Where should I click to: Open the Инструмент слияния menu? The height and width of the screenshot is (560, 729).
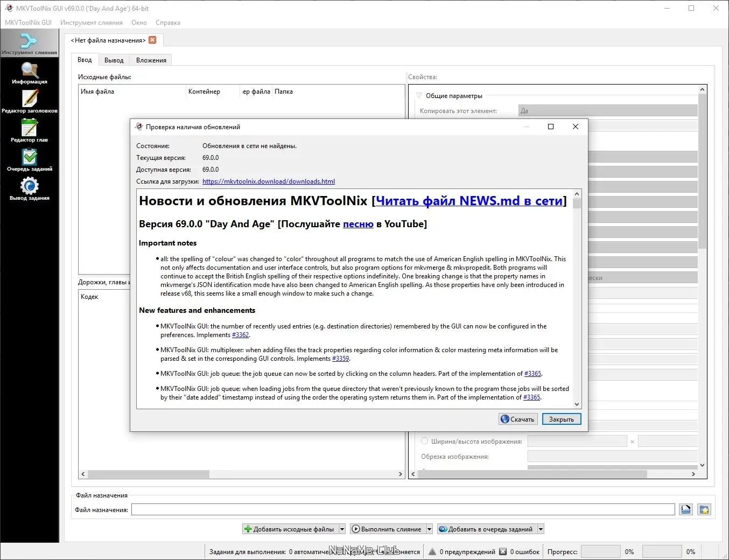(92, 23)
